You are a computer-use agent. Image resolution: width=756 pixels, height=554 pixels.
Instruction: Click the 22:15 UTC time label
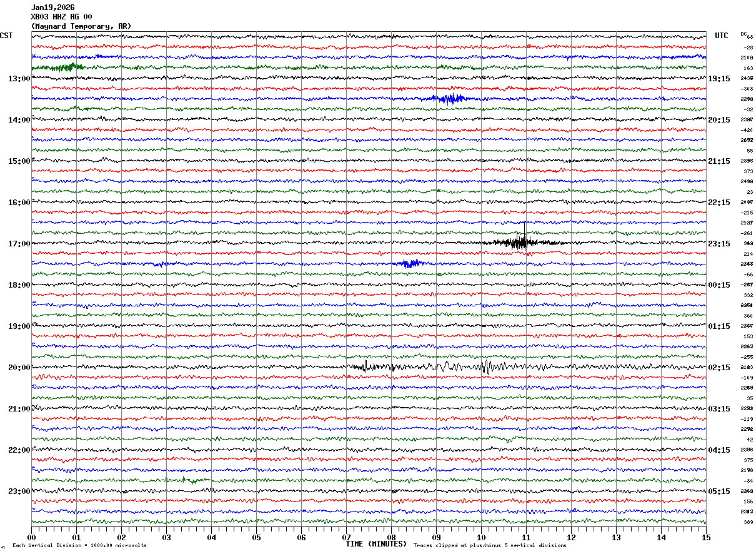point(719,203)
